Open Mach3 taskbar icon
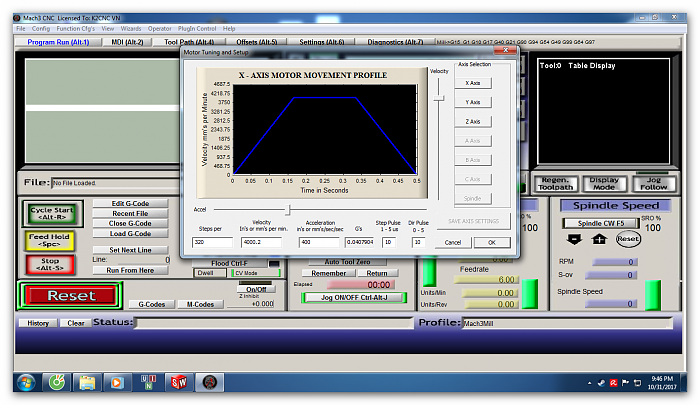The image size is (700, 405). tap(209, 382)
